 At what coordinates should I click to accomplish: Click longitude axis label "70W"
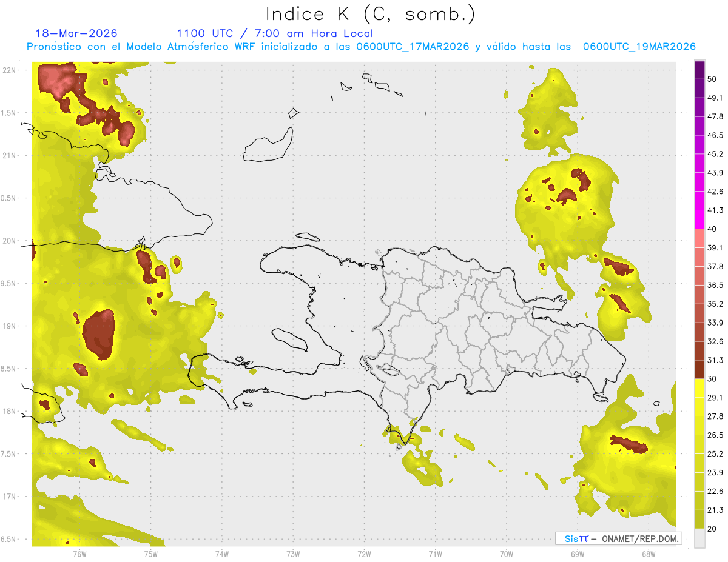click(x=506, y=554)
